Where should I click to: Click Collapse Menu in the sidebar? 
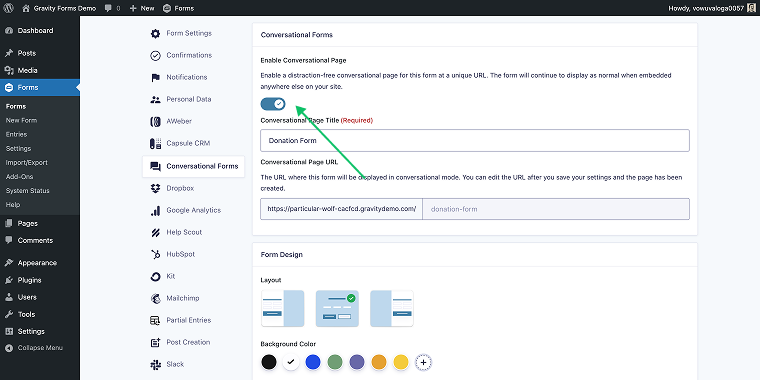point(40,348)
